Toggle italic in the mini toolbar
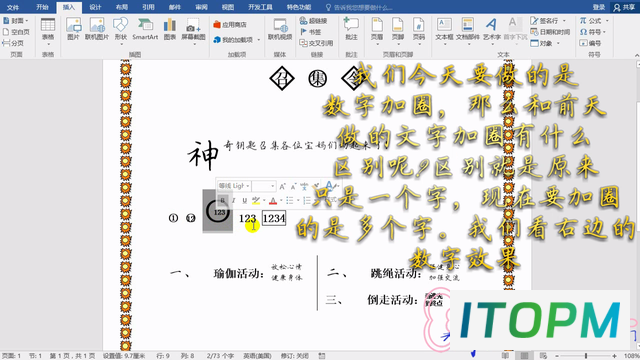Viewport: 640px width, 360px height. pos(233,200)
